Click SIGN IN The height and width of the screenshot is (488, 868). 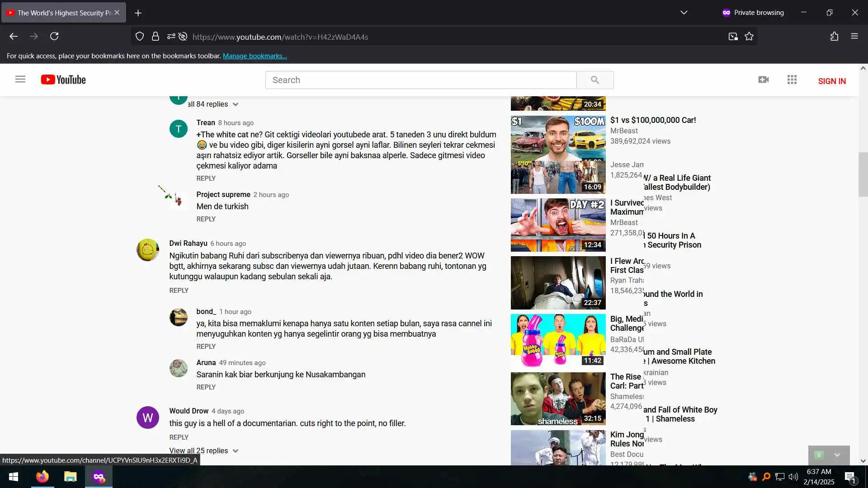tap(831, 81)
